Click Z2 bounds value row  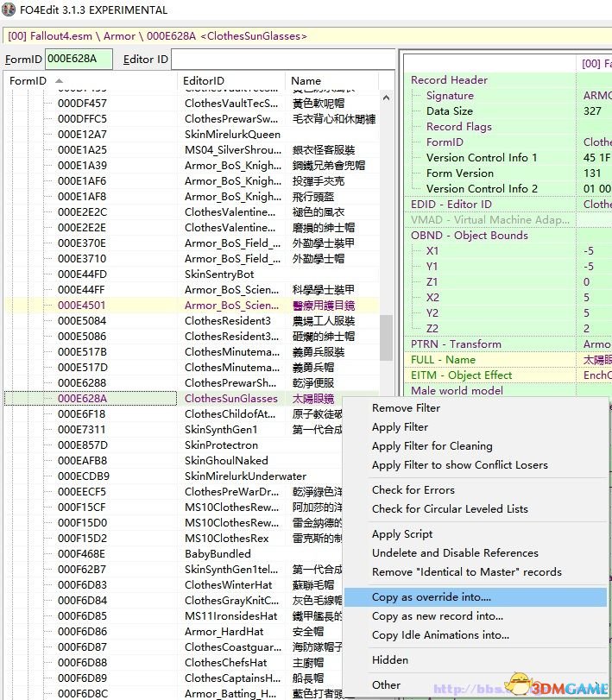(x=508, y=329)
